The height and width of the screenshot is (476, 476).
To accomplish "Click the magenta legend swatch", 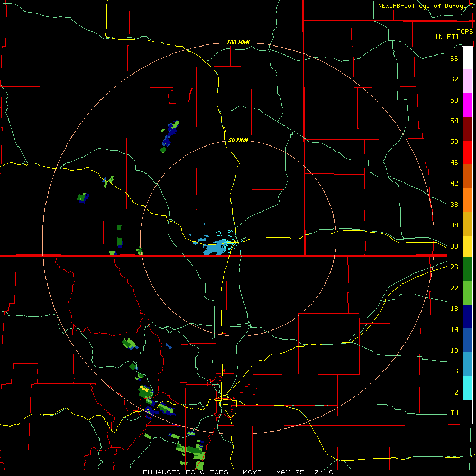I will click(467, 105).
